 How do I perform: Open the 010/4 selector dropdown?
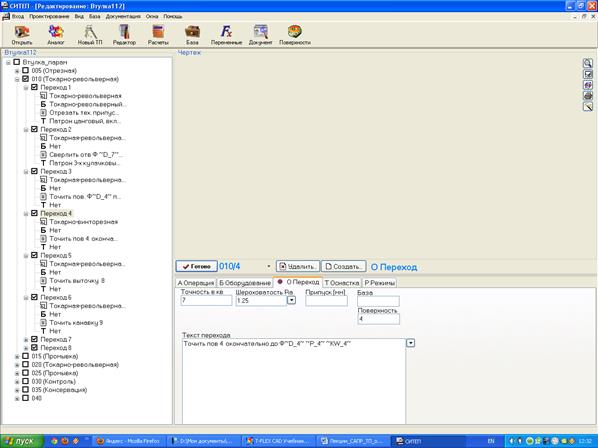268,266
